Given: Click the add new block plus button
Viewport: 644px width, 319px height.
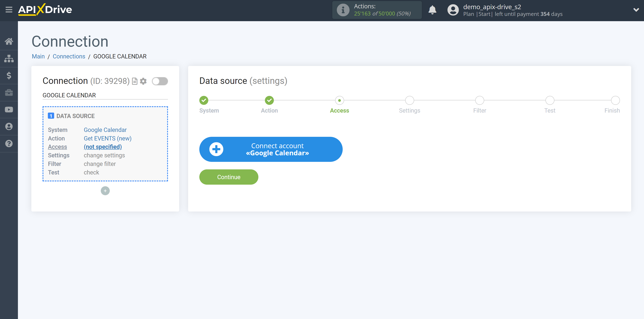Looking at the screenshot, I should 105,191.
